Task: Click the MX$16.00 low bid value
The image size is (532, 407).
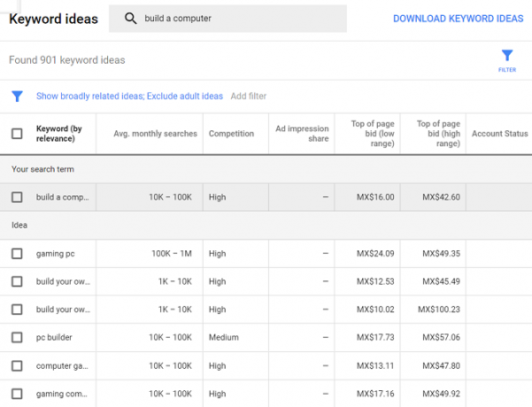Action: coord(375,197)
